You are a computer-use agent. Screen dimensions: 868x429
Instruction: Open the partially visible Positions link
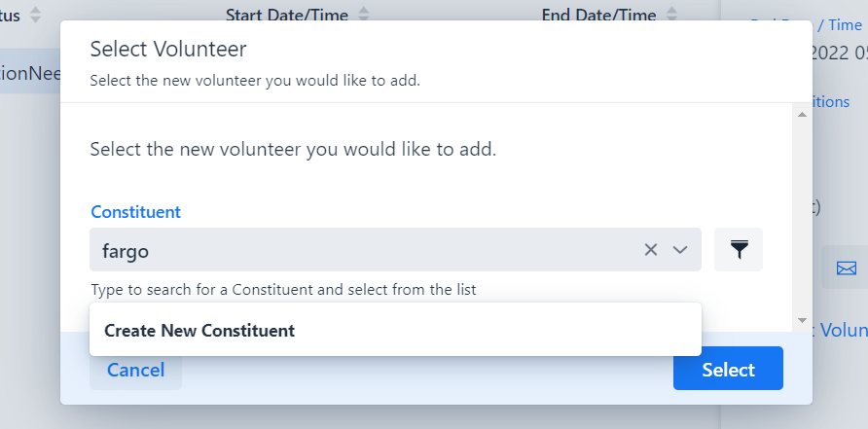coord(831,102)
